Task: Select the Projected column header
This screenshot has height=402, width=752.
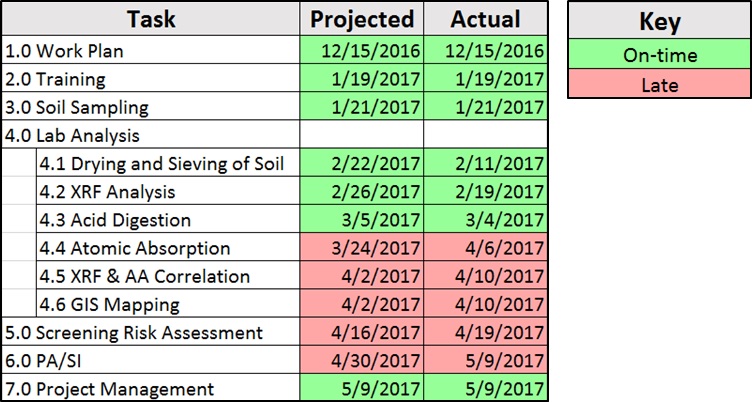Action: pyautogui.click(x=361, y=19)
